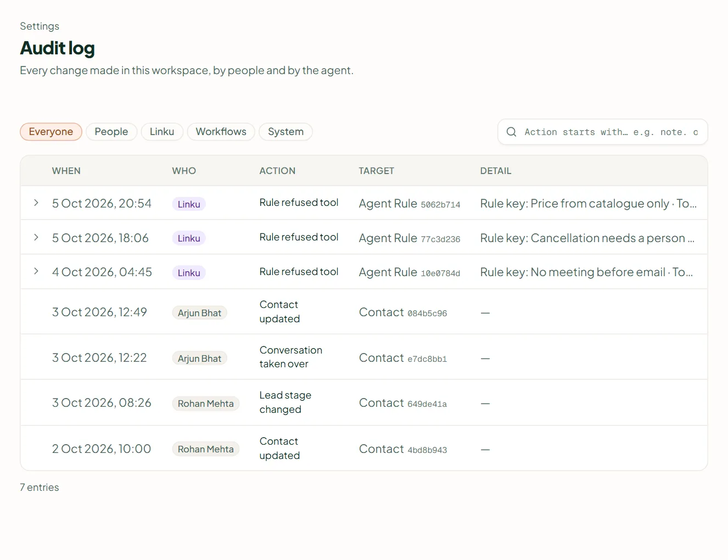Click the WHEN column header
This screenshot has width=728, height=560.
click(x=66, y=171)
